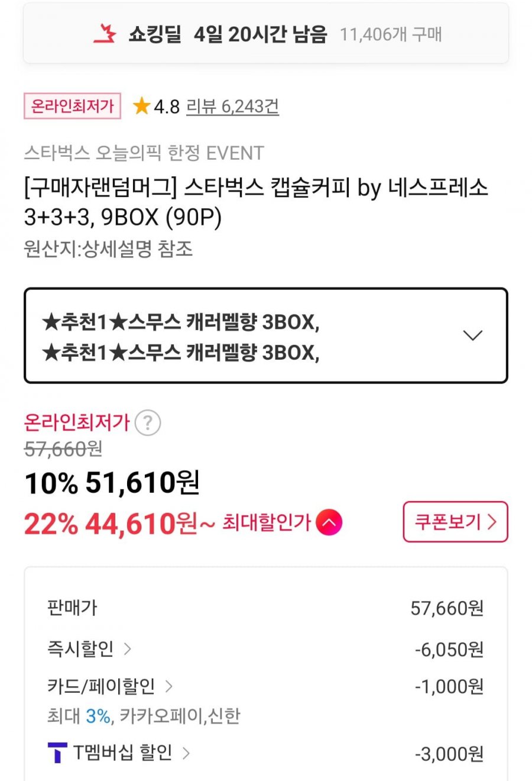Tap the 온라인최저가 pink badge
Viewport: 532px width, 781px height.
(72, 106)
